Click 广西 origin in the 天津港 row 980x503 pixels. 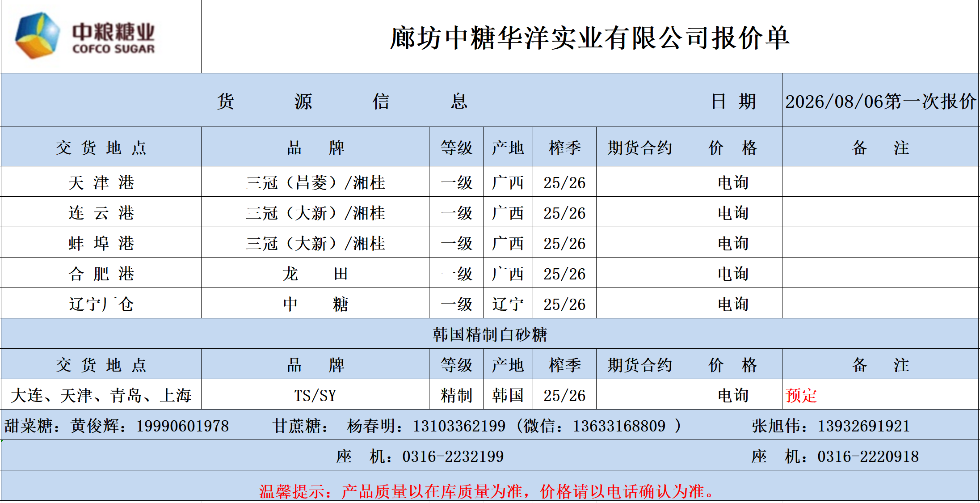point(508,182)
